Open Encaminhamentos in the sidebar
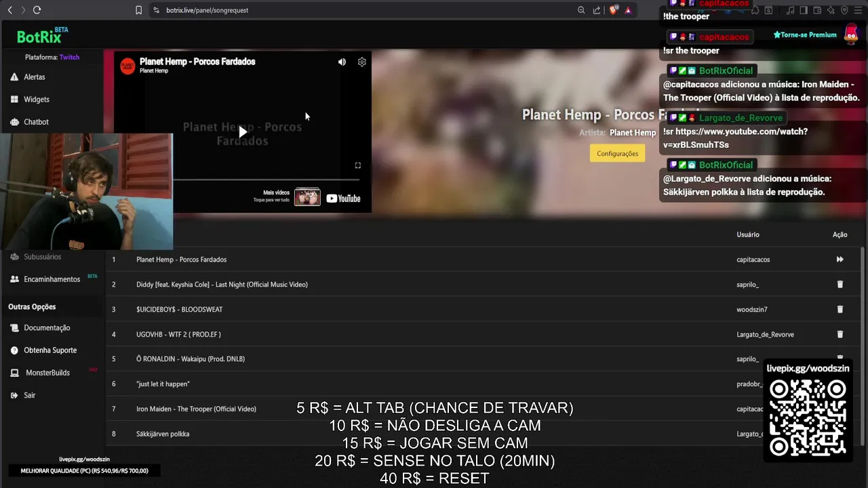Screen dimensions: 868x488 [52, 279]
